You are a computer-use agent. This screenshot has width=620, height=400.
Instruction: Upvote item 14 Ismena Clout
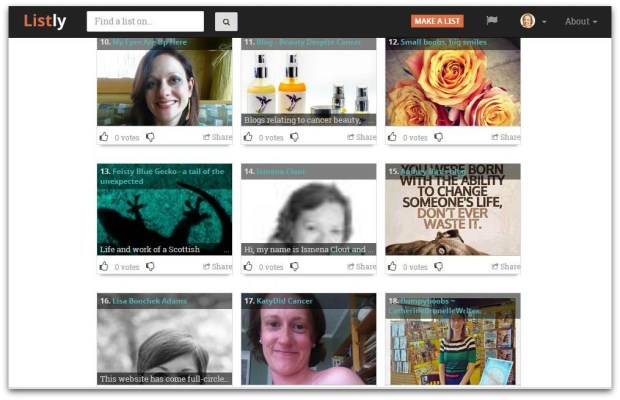pos(248,266)
